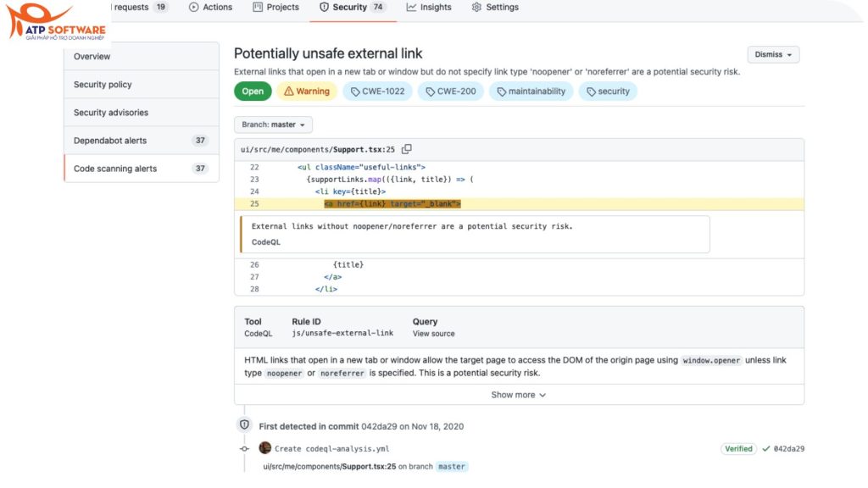Click the View source link under Query

click(x=433, y=333)
